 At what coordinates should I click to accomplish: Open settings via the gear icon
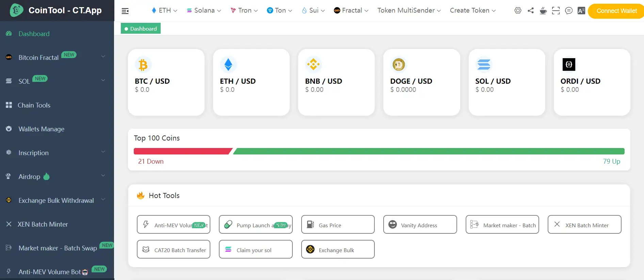(517, 11)
